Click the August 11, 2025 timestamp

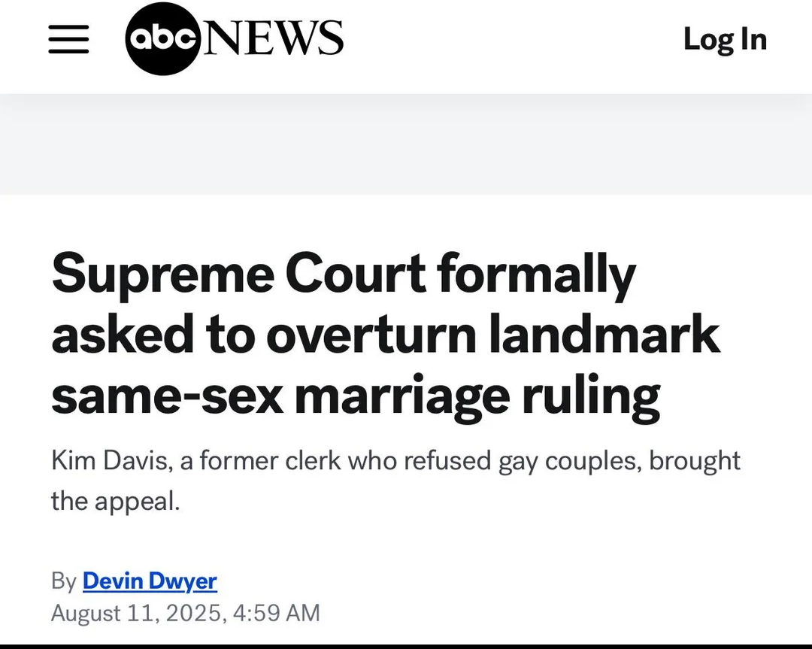coord(185,613)
